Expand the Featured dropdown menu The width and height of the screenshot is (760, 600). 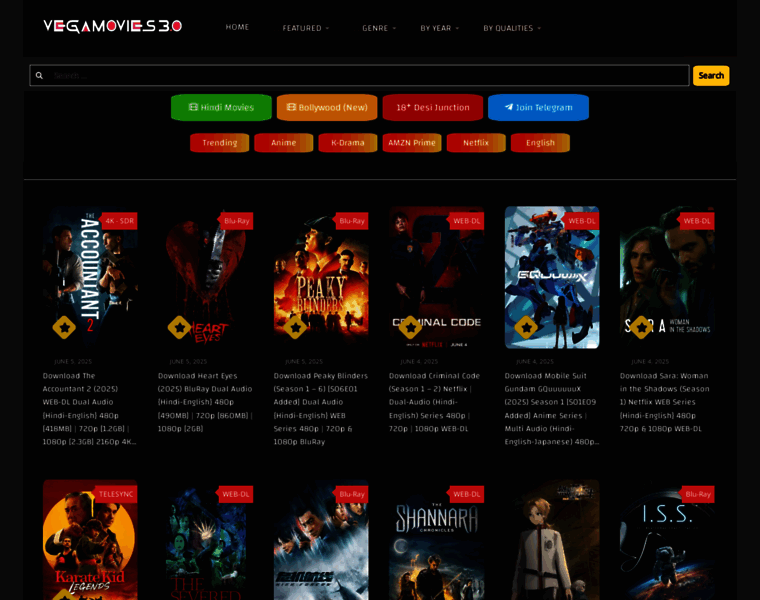point(306,28)
